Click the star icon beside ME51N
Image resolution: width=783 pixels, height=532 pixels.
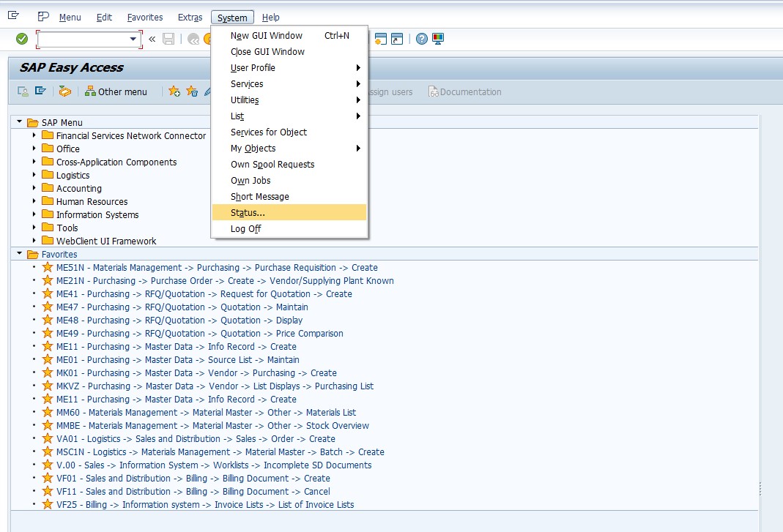click(48, 268)
